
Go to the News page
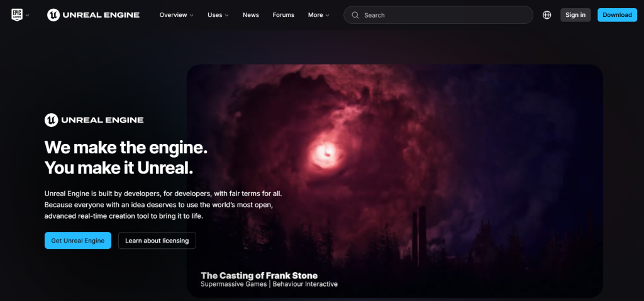(x=250, y=15)
